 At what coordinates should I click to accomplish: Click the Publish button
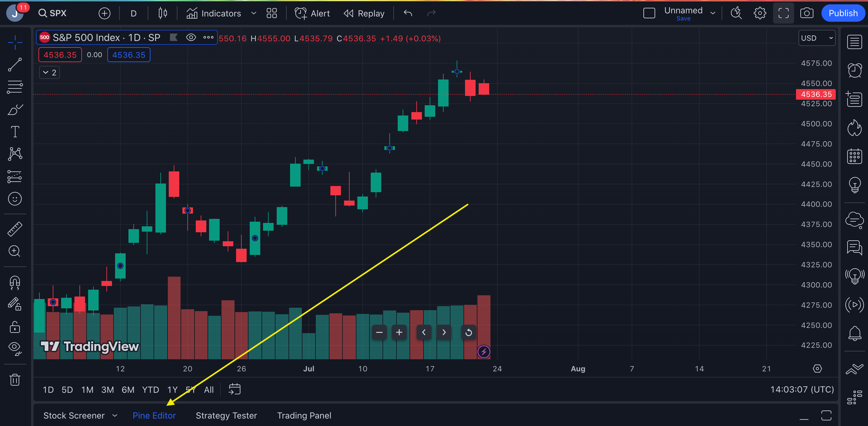pyautogui.click(x=843, y=13)
